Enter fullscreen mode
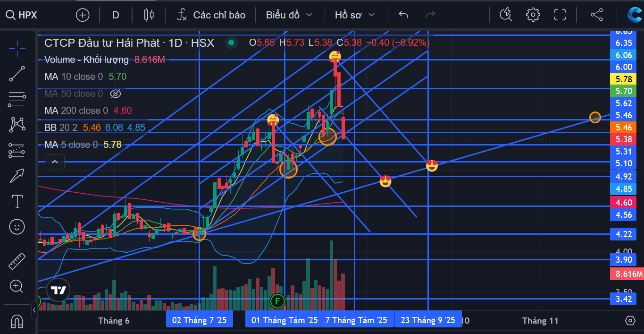Image resolution: width=644 pixels, height=334 pixels. click(x=560, y=15)
